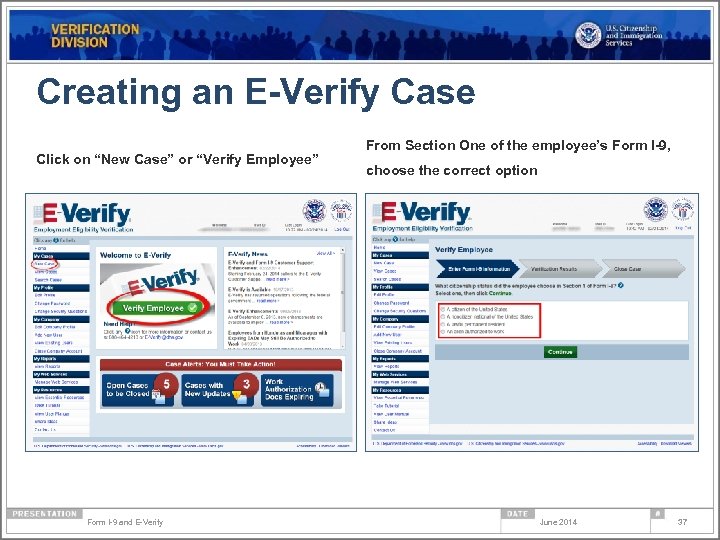Click help icon beside the citizenship status question
The width and height of the screenshot is (720, 540).
point(621,285)
